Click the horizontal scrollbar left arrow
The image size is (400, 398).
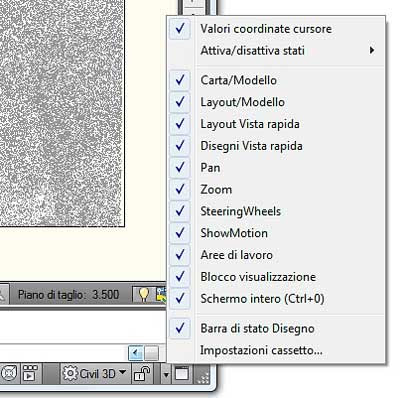click(136, 352)
